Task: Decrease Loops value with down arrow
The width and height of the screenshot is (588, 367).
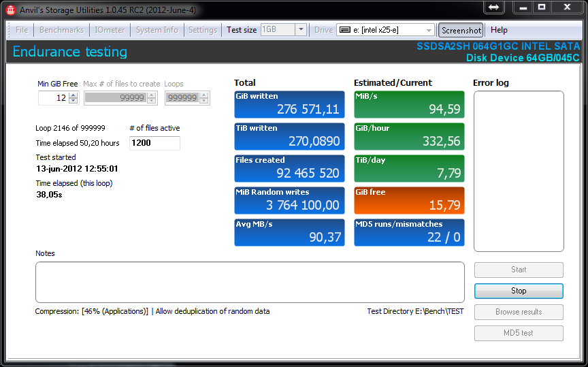Action: pyautogui.click(x=203, y=101)
